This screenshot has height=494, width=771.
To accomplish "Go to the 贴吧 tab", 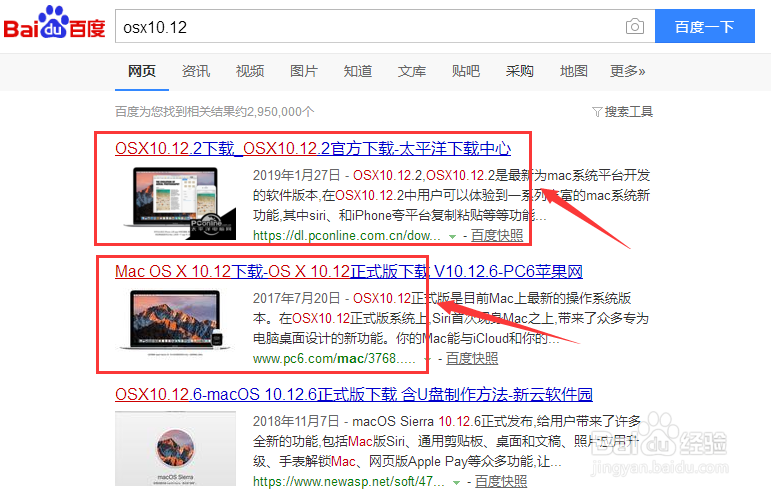I will [466, 71].
